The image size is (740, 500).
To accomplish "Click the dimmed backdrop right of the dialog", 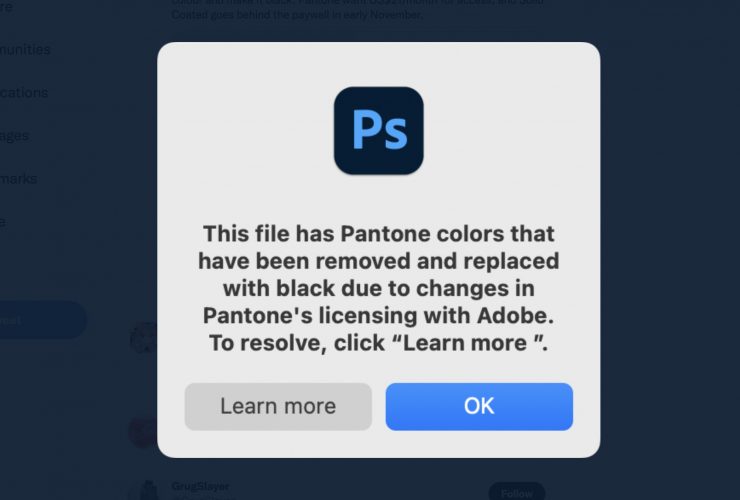I will 670,250.
